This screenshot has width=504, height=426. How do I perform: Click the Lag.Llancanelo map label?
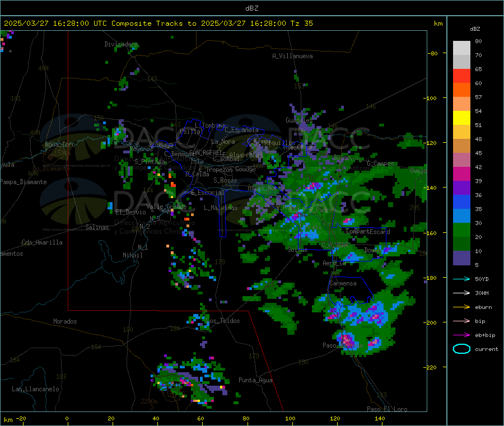pos(35,389)
